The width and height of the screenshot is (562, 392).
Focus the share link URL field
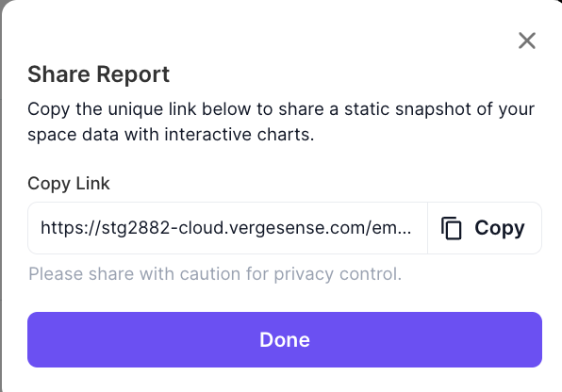tap(227, 228)
